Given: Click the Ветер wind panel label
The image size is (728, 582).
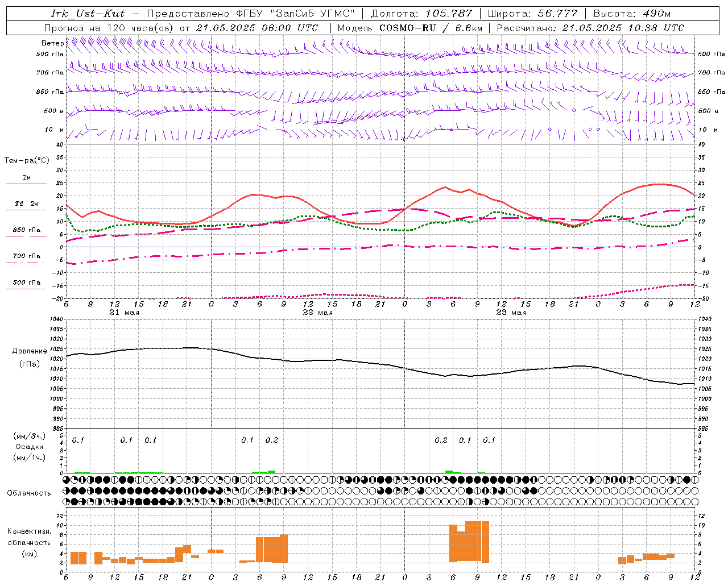Looking at the screenshot, I should [52, 43].
